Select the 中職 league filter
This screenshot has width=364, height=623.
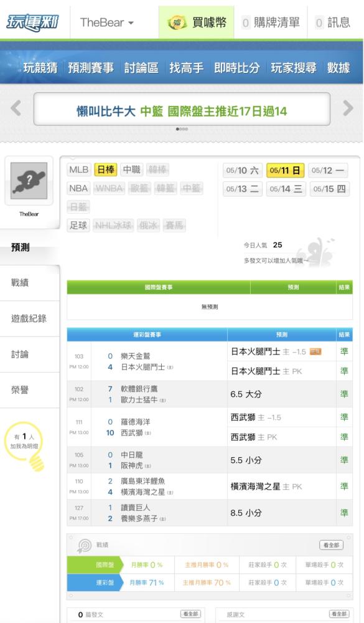(x=131, y=169)
